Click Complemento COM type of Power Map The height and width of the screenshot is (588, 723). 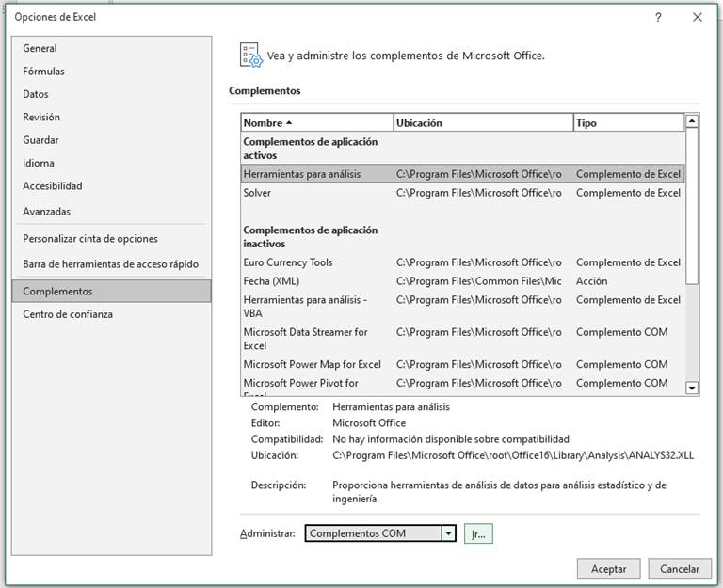pos(621,364)
